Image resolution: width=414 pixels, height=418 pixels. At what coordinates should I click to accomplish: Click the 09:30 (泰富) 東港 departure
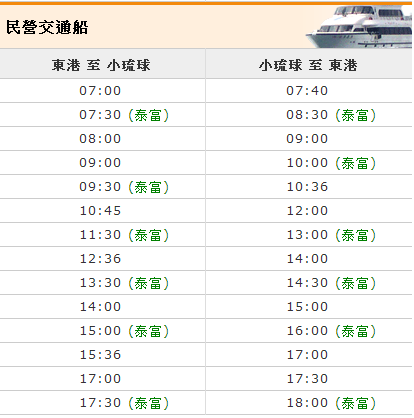point(124,187)
